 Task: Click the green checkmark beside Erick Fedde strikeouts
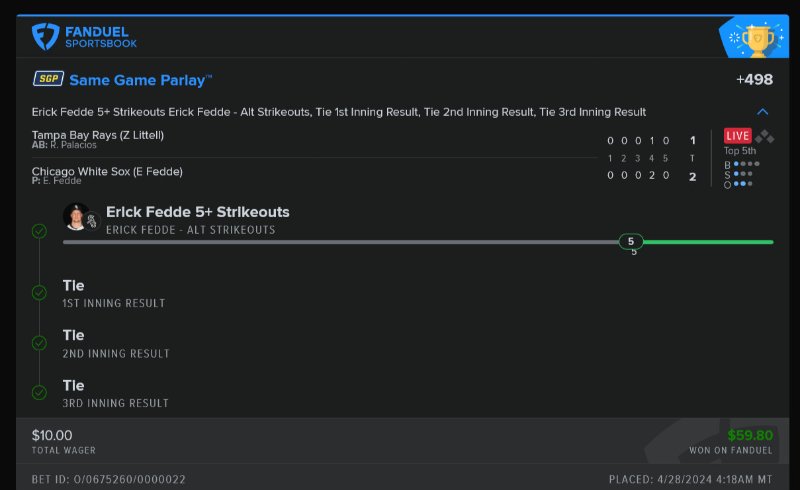[x=39, y=231]
